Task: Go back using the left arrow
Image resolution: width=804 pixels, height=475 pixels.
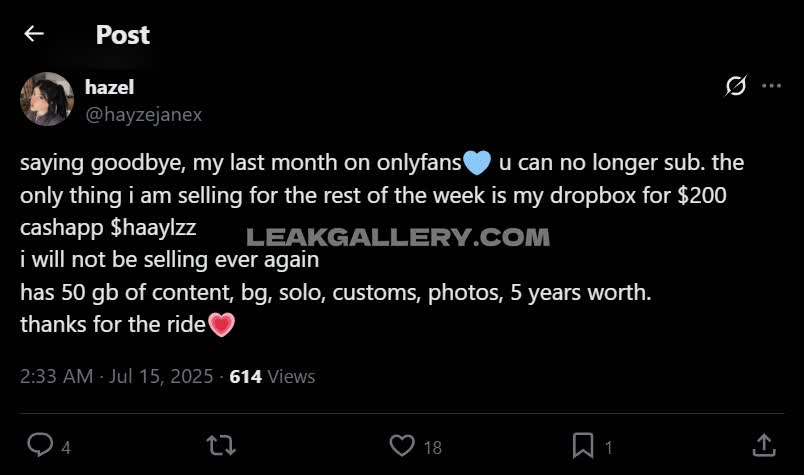Action: (x=34, y=34)
